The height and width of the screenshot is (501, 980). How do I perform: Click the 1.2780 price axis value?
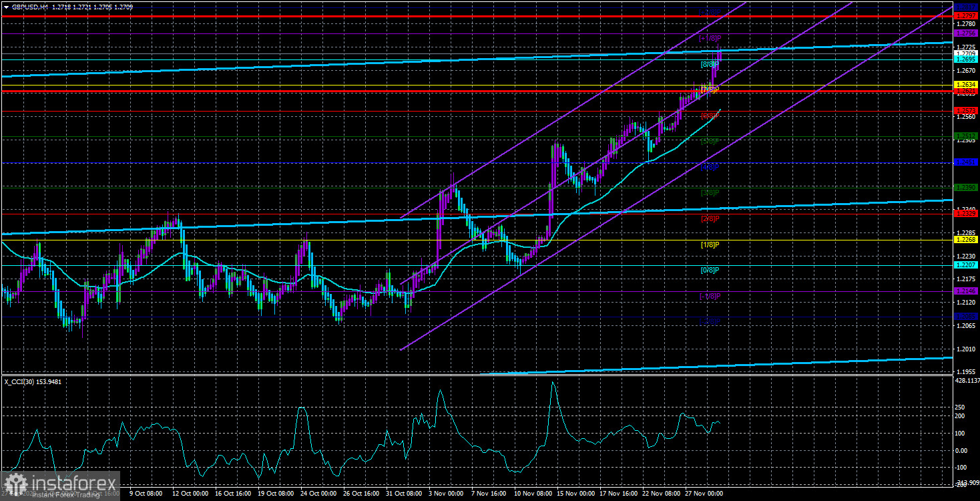pos(966,23)
